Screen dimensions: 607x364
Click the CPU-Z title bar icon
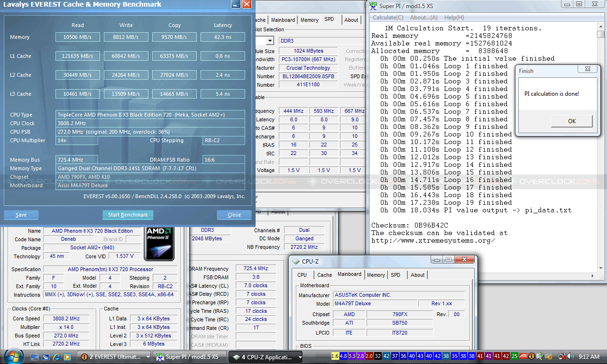[x=296, y=261]
